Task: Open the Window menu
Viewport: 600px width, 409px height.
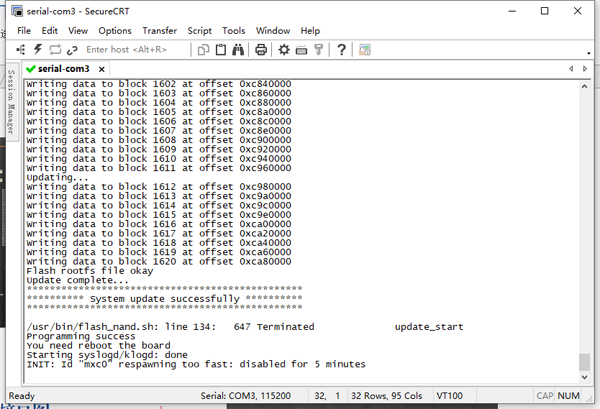Action: 273,31
